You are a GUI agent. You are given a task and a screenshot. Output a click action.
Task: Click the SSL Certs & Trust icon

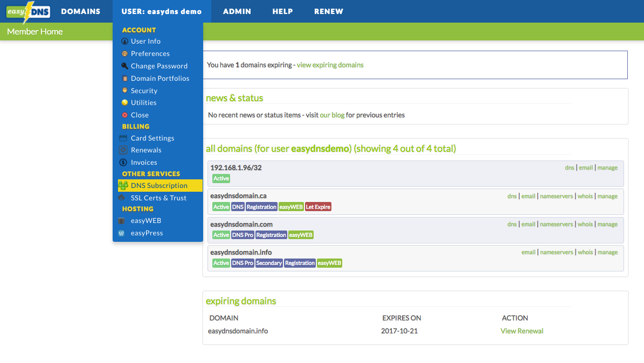[122, 198]
